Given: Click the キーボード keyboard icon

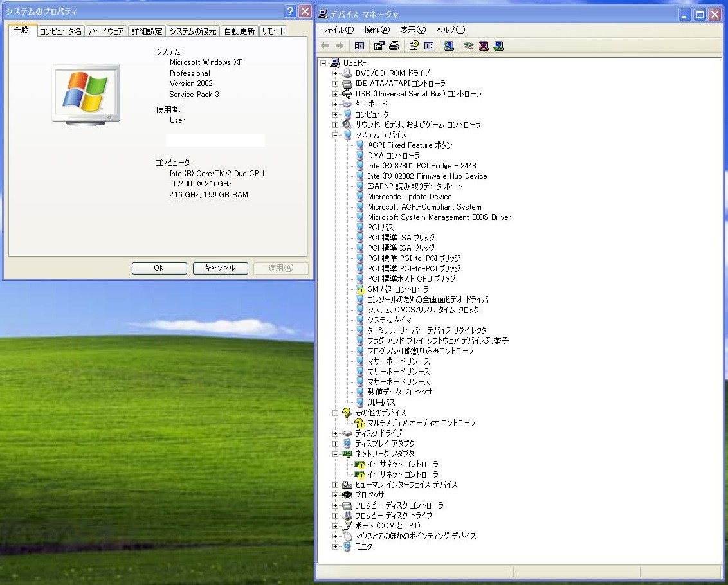Looking at the screenshot, I should (347, 104).
